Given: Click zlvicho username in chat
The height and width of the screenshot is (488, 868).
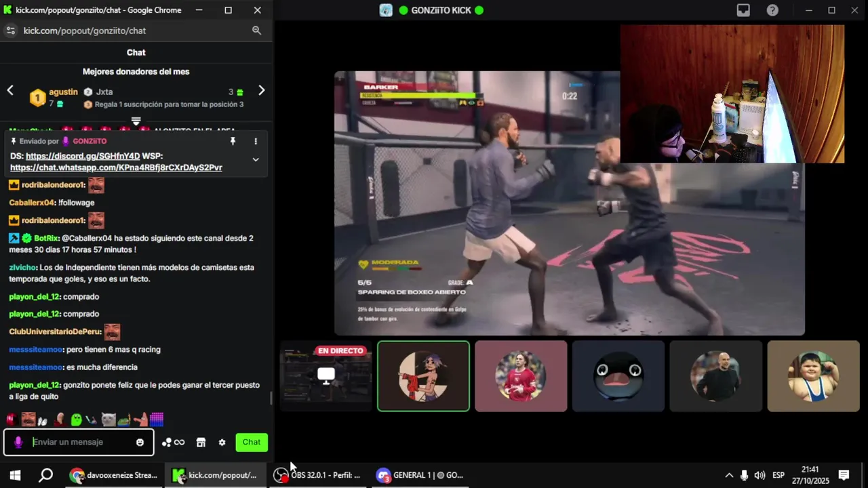Looking at the screenshot, I should (22, 267).
